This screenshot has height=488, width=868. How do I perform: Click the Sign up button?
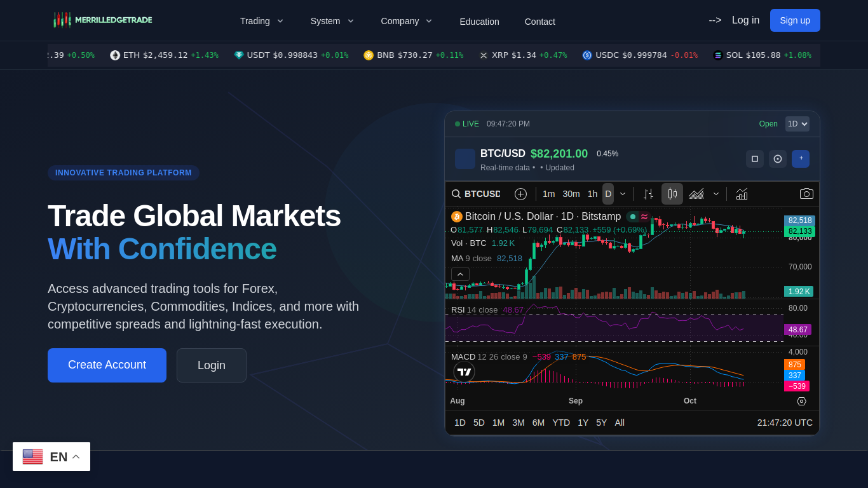pos(795,20)
